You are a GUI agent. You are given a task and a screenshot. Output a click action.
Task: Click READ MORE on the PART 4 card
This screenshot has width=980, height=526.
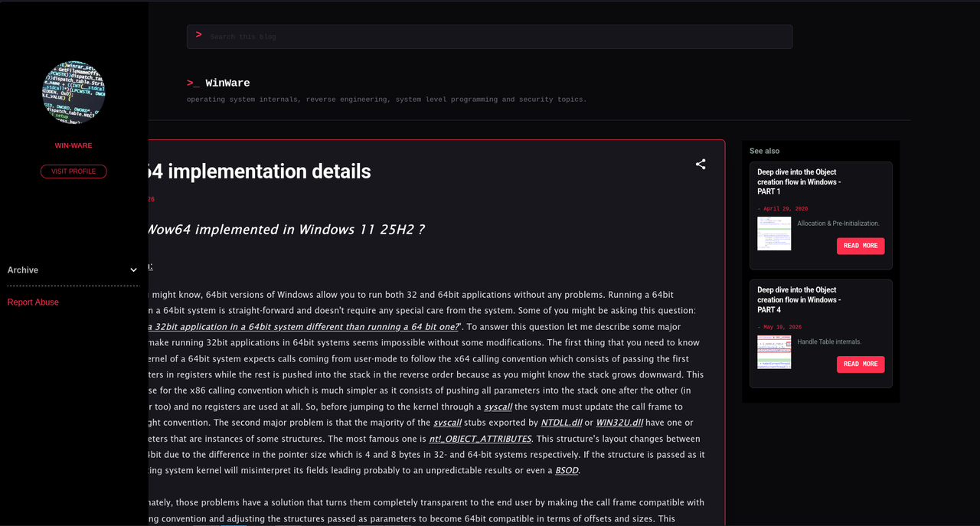point(861,364)
